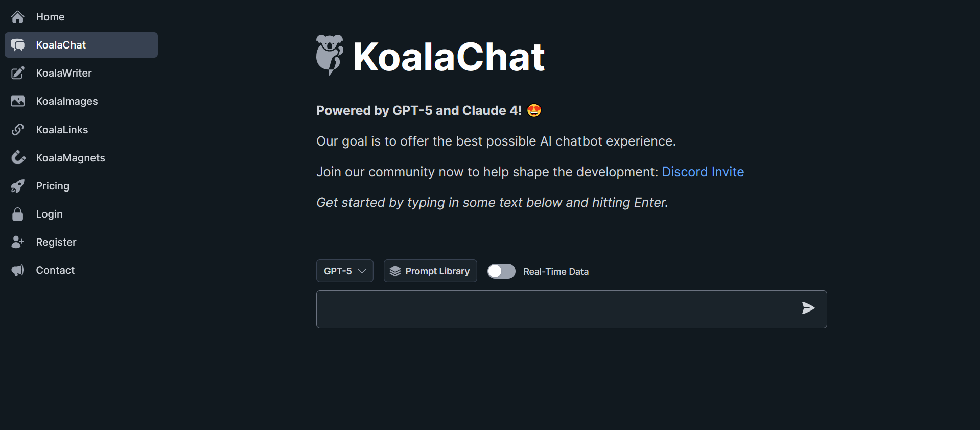The width and height of the screenshot is (980, 430).
Task: Open the Prompt Library
Action: pos(430,271)
